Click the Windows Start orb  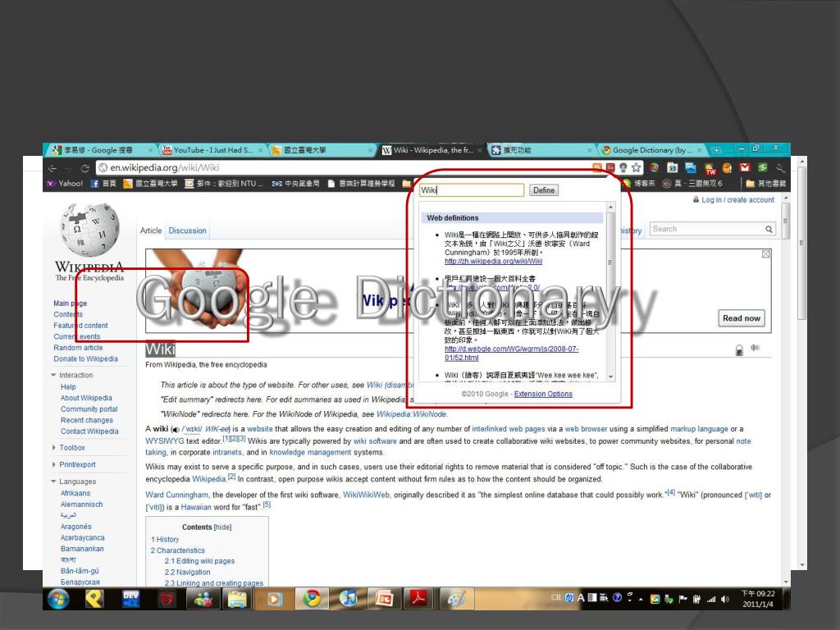click(x=58, y=599)
